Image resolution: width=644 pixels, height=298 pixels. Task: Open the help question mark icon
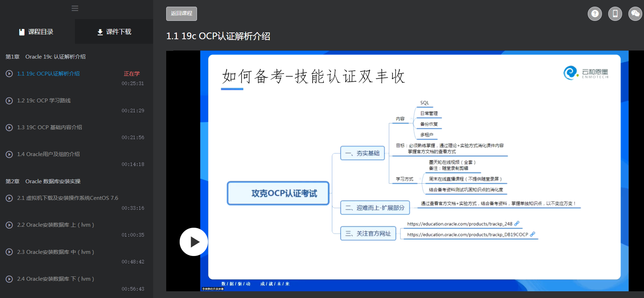pyautogui.click(x=595, y=14)
